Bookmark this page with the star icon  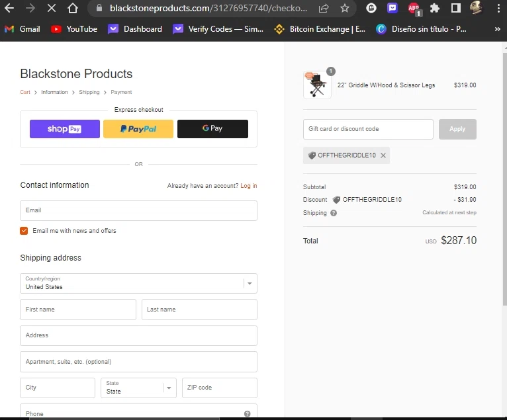(345, 9)
